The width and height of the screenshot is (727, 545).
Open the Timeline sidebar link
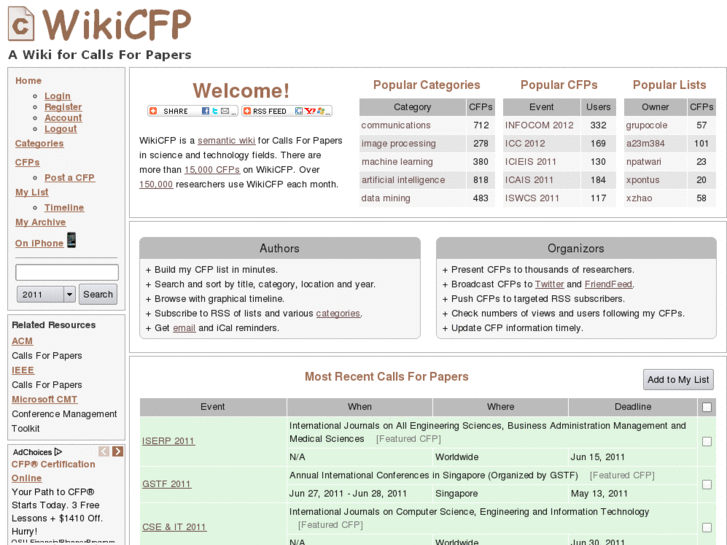[x=64, y=208]
